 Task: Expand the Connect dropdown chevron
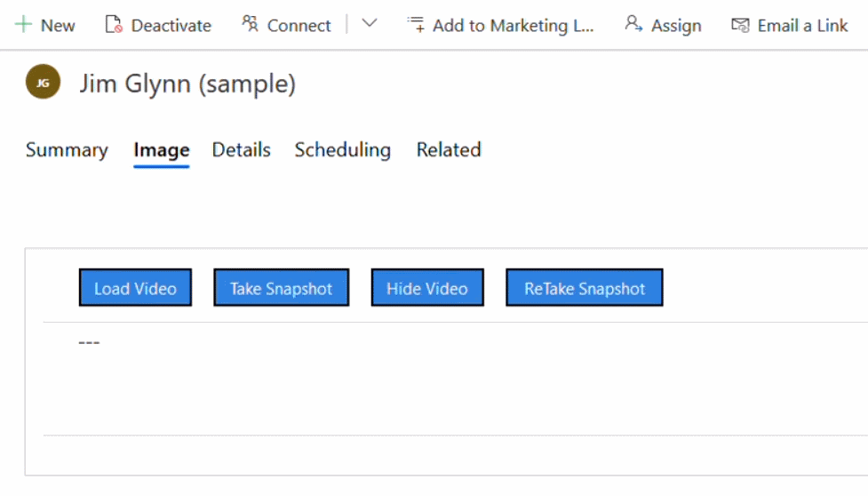point(370,24)
